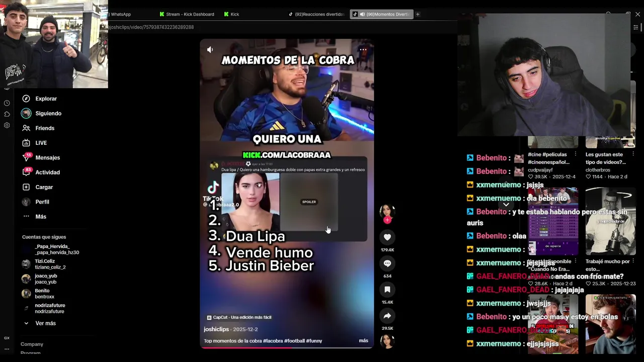The image size is (644, 362).
Task: Open the Actividad notifications
Action: [41, 172]
